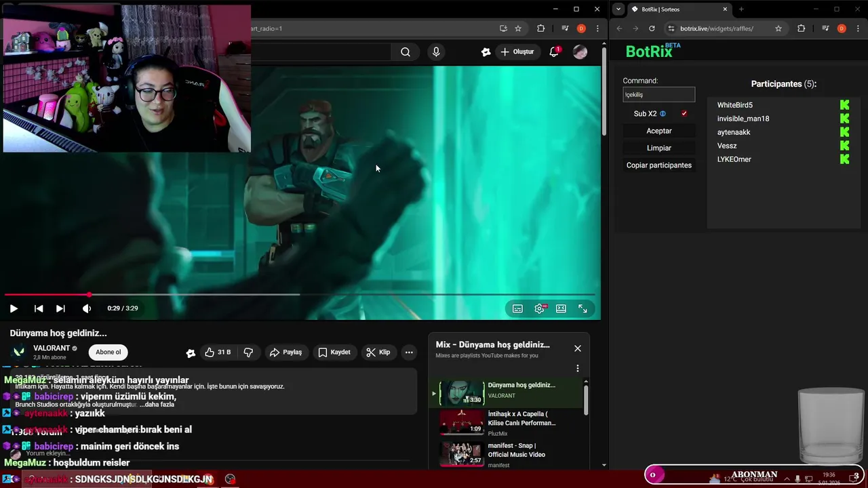Toggle subtitles in video player

point(517,308)
